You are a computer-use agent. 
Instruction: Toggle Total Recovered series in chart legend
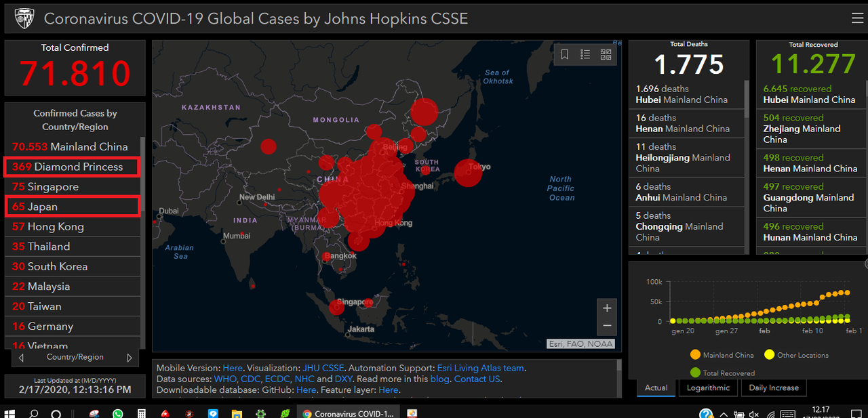[x=722, y=373]
